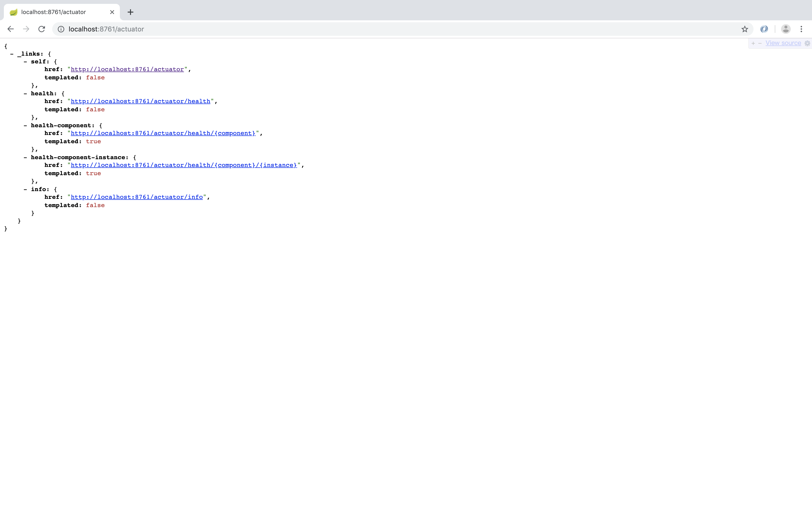Click the true value under health-component-instance
Screen dimensions: 812x508
point(93,173)
